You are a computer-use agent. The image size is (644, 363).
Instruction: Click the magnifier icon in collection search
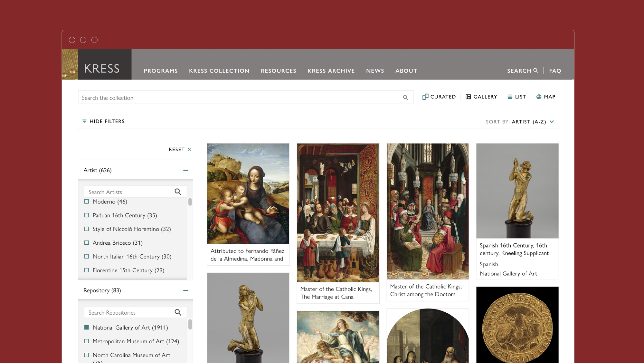pyautogui.click(x=405, y=97)
